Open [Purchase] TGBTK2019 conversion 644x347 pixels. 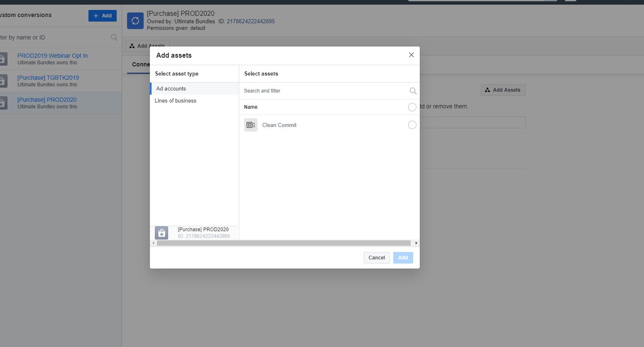click(x=48, y=78)
